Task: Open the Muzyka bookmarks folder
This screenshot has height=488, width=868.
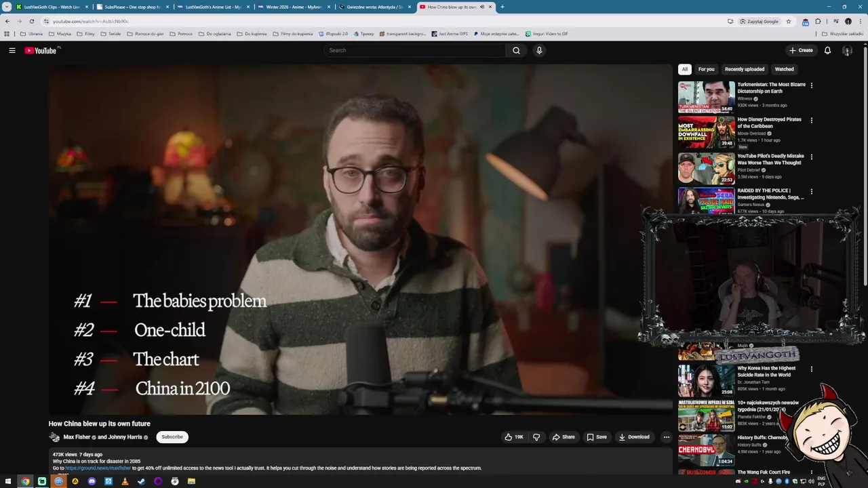Action: 60,34
